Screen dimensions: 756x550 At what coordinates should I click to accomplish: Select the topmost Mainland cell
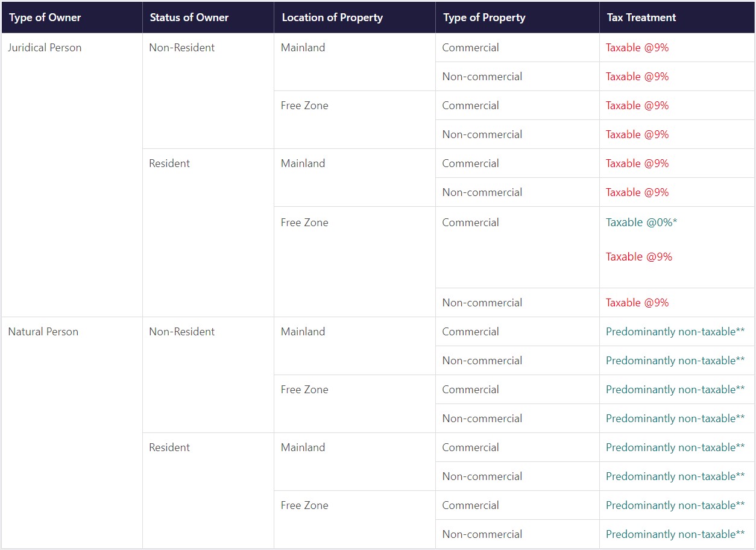[303, 48]
